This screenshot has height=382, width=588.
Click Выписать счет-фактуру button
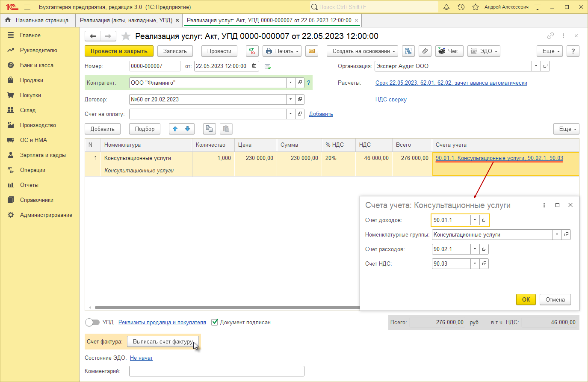(163, 341)
